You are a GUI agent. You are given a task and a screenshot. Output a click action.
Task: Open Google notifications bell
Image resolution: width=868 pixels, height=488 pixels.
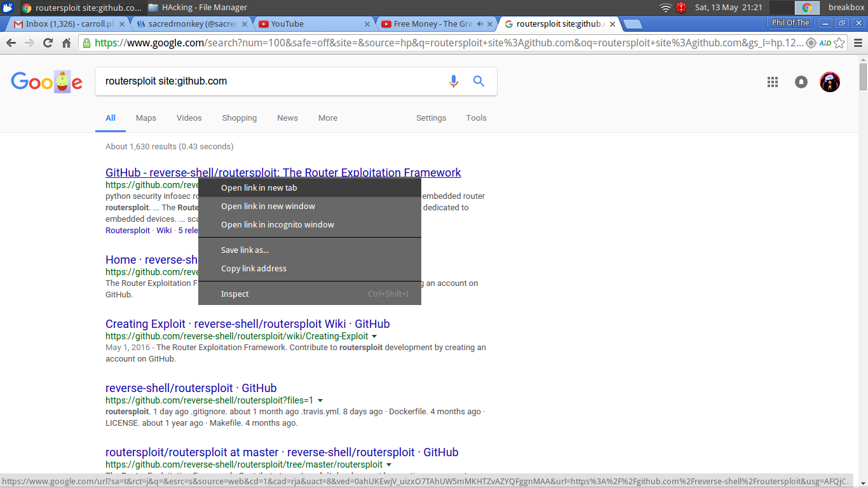click(x=801, y=82)
